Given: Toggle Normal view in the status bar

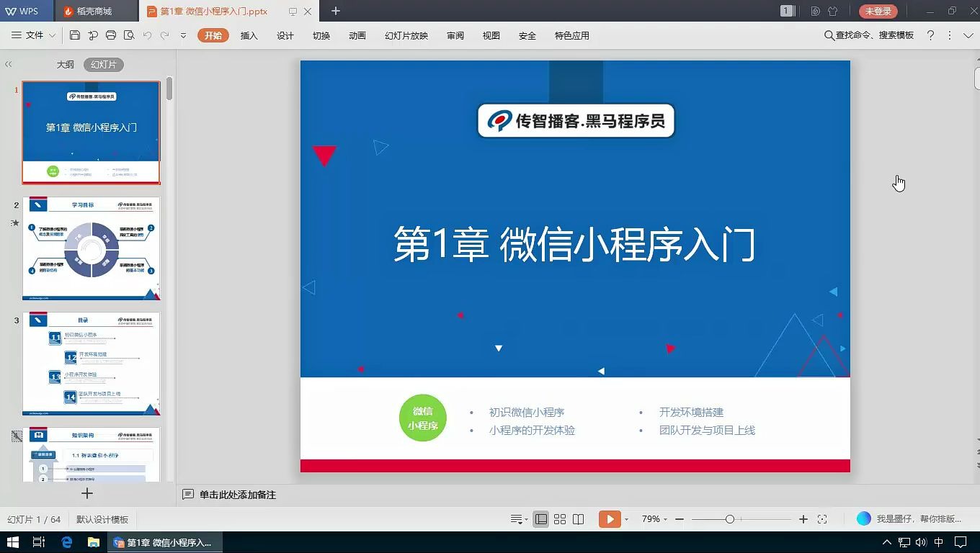Looking at the screenshot, I should 540,518.
